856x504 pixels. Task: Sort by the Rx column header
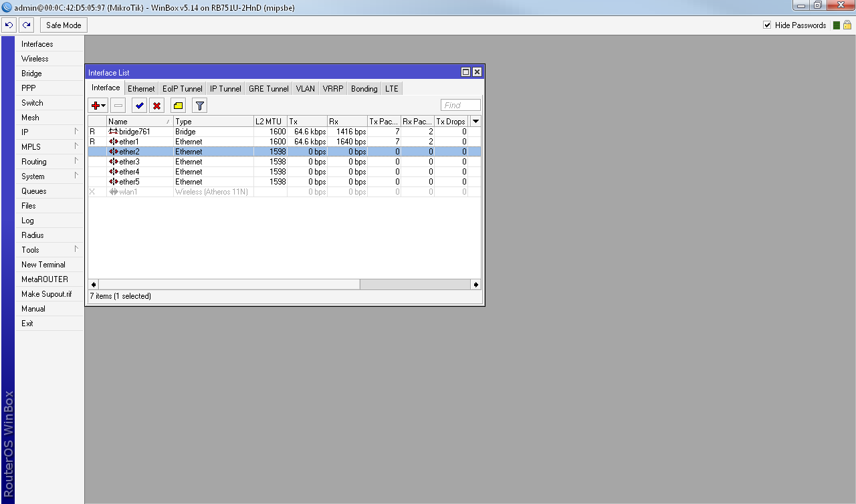point(347,122)
